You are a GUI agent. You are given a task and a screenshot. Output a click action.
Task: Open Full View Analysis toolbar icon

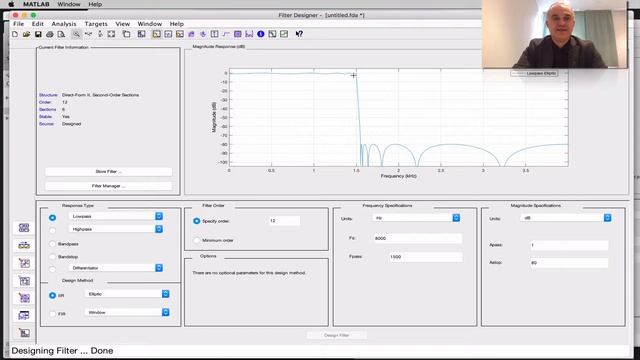point(142,34)
